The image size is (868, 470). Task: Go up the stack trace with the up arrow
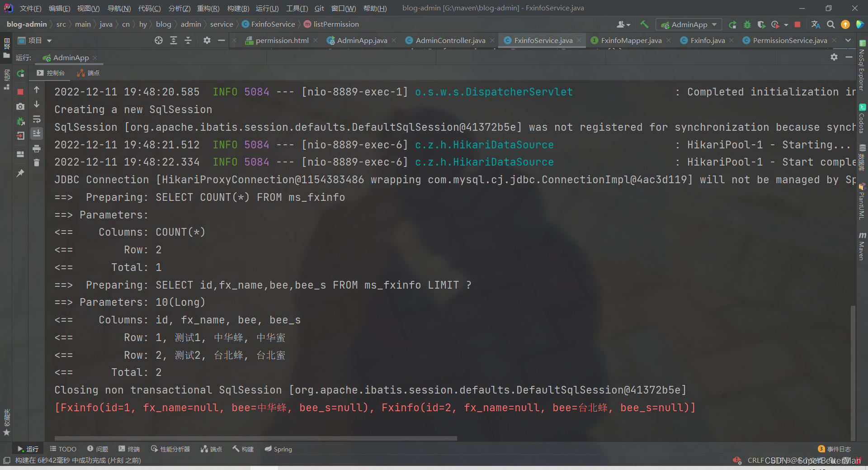pyautogui.click(x=37, y=90)
